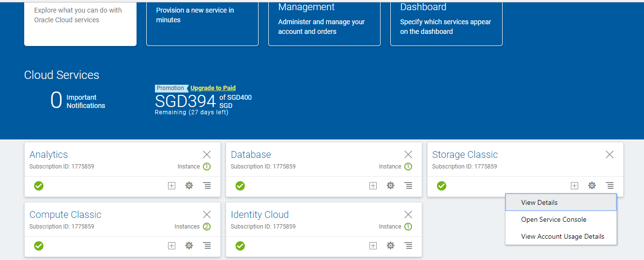This screenshot has width=644, height=260.
Task: Close the Database service tile
Action: click(408, 154)
